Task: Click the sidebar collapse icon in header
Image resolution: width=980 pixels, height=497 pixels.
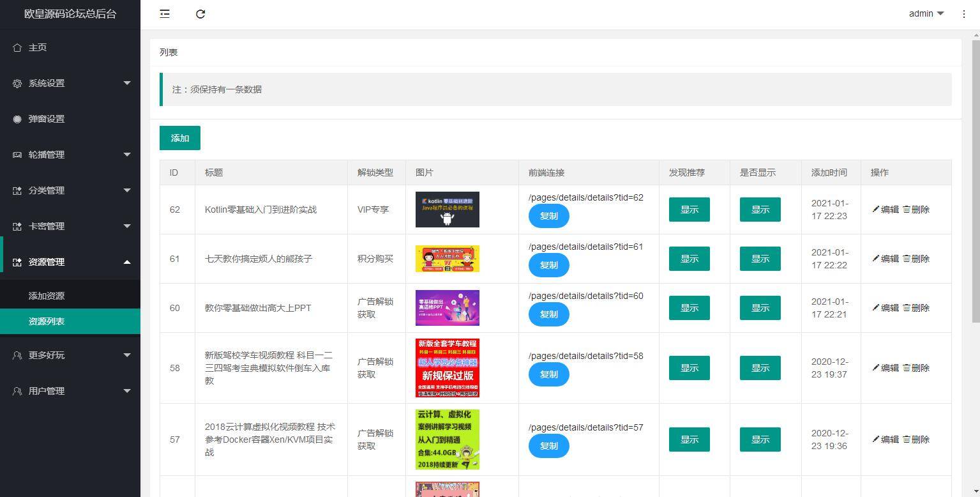Action: pos(165,13)
